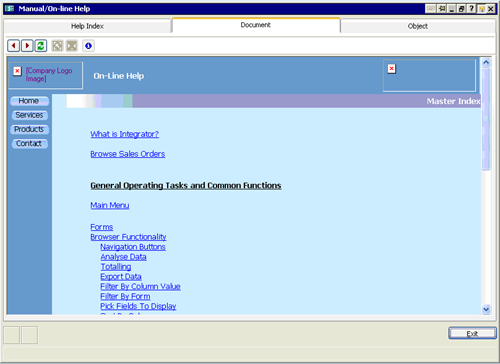The image size is (500, 364).
Task: Open the Filter By Form link
Action: pos(125,296)
